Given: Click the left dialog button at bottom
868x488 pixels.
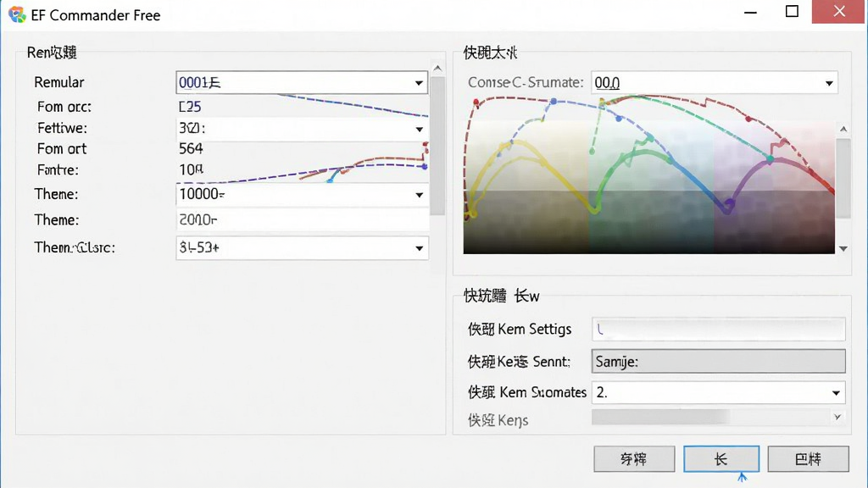Looking at the screenshot, I should pyautogui.click(x=634, y=459).
